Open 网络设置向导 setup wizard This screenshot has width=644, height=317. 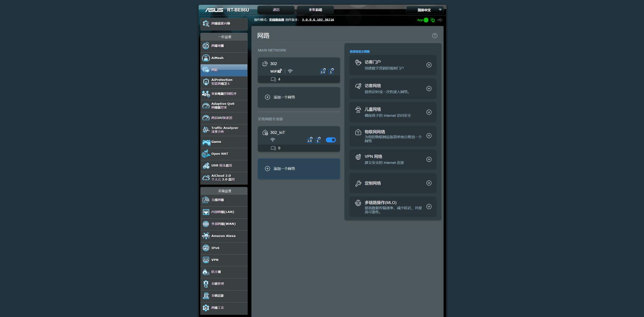tap(224, 24)
